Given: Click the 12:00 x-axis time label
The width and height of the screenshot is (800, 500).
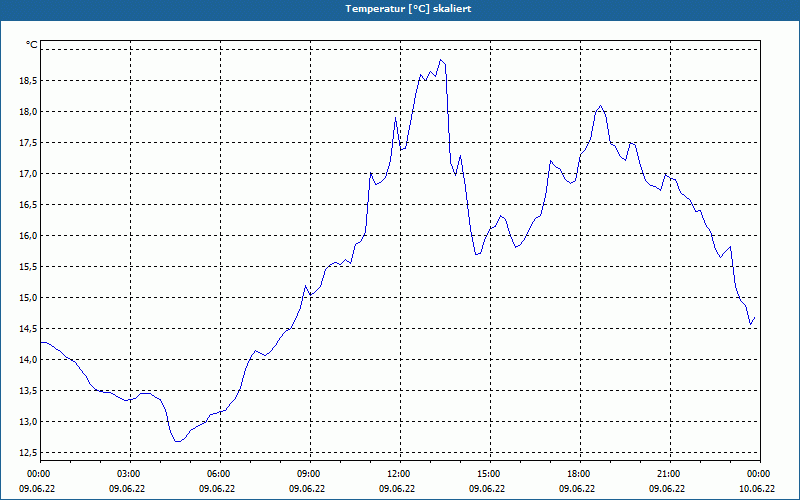Looking at the screenshot, I should (397, 474).
